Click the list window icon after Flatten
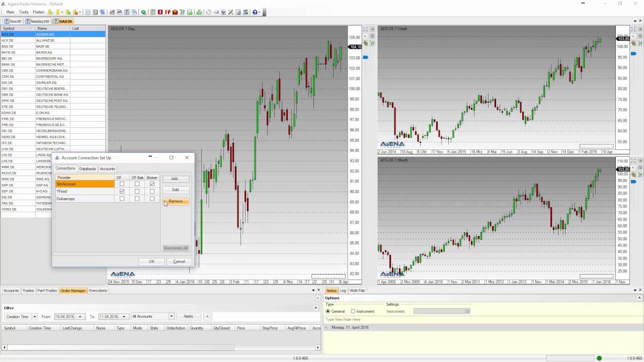This screenshot has height=362, width=644. tap(88, 12)
